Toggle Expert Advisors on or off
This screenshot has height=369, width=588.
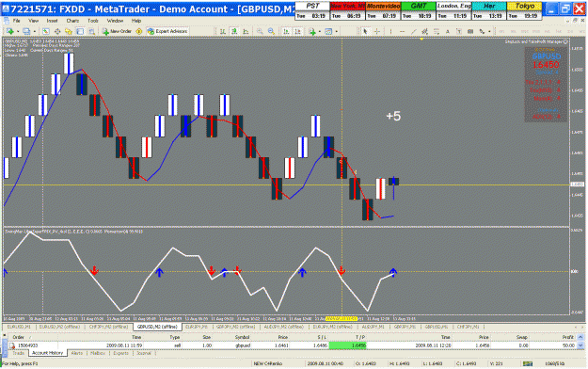tap(167, 31)
